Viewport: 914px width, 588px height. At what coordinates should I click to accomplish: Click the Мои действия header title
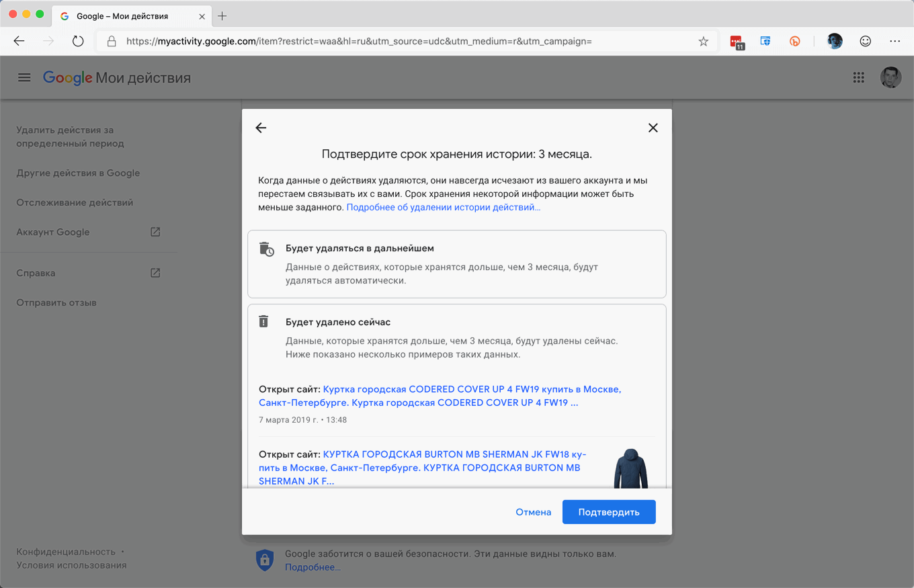point(143,78)
